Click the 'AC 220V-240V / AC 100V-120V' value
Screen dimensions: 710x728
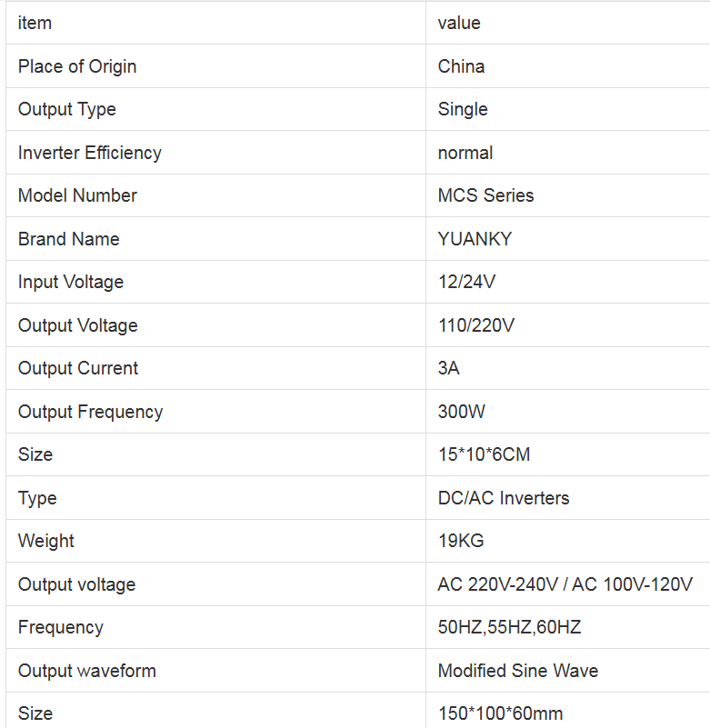click(x=565, y=584)
